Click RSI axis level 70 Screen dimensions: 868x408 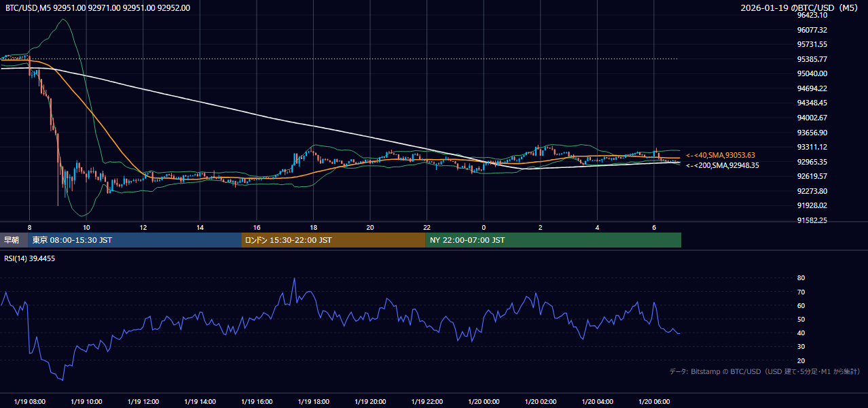click(801, 292)
